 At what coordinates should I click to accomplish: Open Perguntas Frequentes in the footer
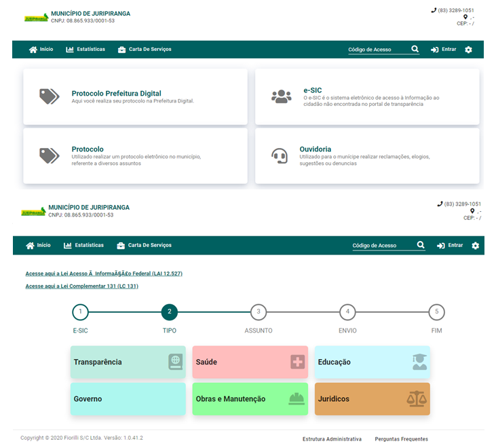401,439
